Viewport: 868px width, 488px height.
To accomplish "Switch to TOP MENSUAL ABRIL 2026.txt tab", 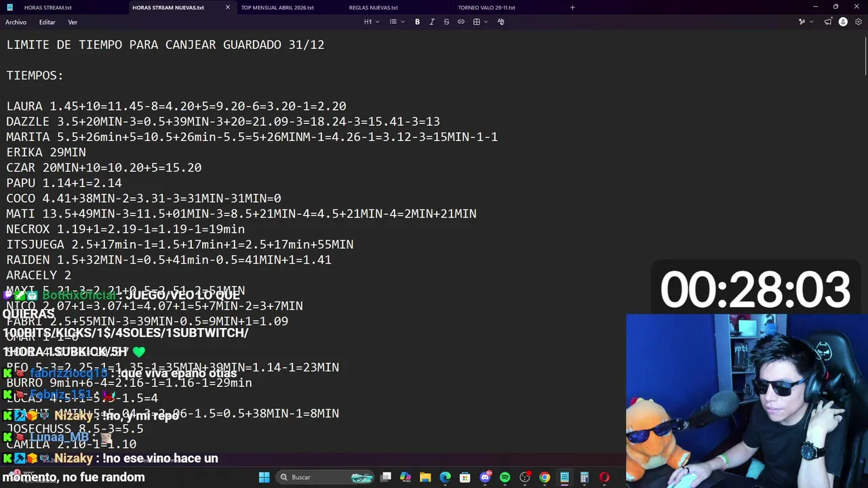I will (x=277, y=7).
